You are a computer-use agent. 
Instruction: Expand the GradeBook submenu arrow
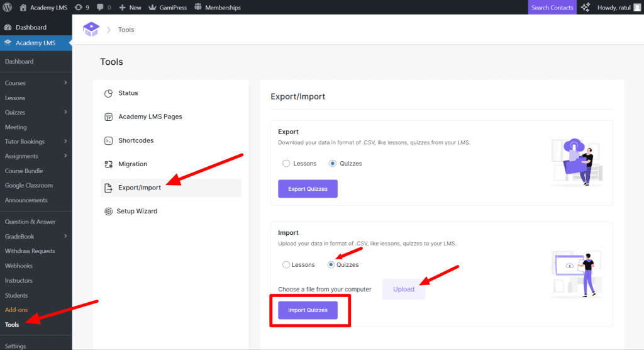point(65,236)
